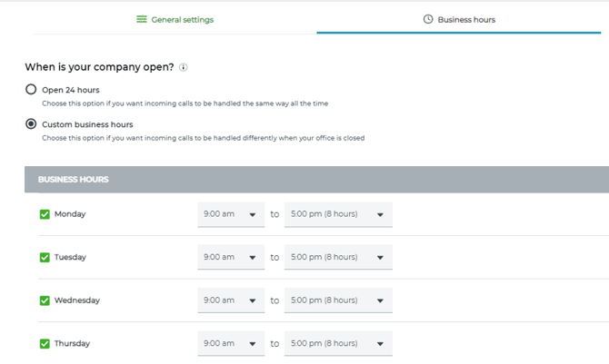Viewport: 609px width, 364px height.
Task: Select the Custom business hours option
Action: point(31,124)
